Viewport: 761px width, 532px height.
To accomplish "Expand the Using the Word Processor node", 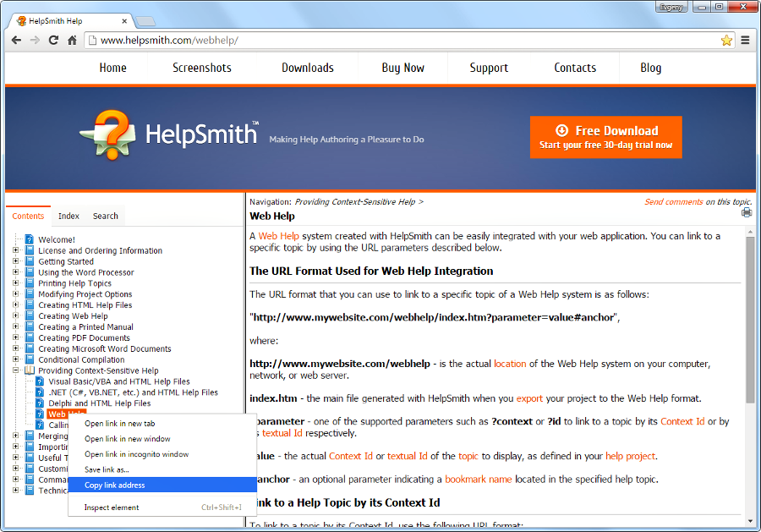I will pyautogui.click(x=15, y=271).
